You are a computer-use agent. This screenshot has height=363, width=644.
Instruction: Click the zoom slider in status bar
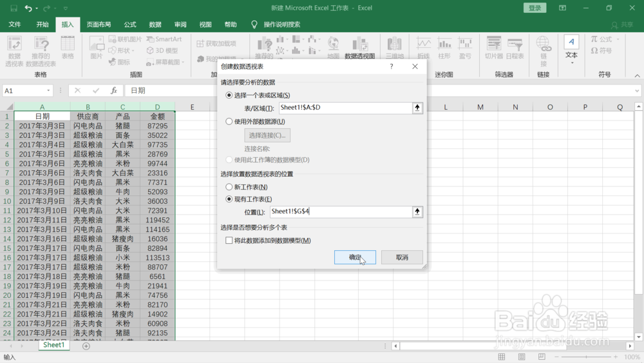[x=586, y=357]
